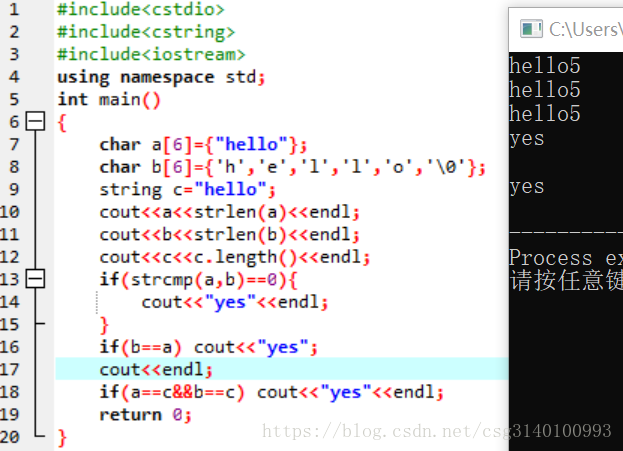Click line number 20 in the gutter

coord(10,437)
